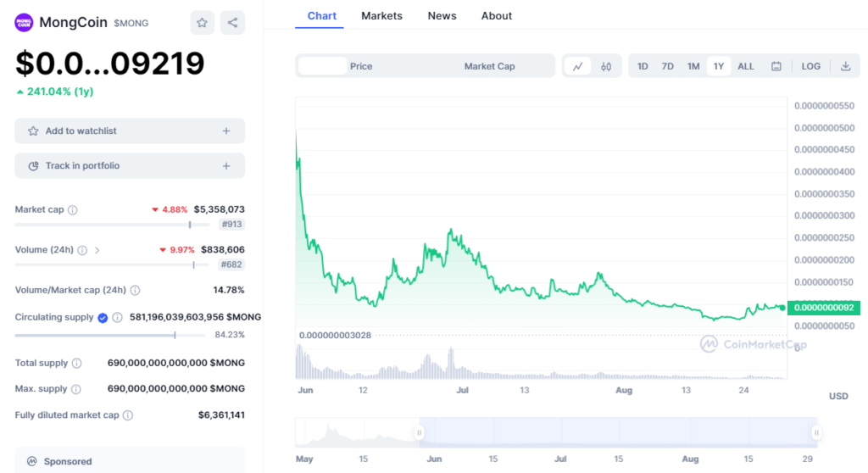Screen dimensions: 868x473
Task: Click the verified circulating supply badge
Action: 103,318
